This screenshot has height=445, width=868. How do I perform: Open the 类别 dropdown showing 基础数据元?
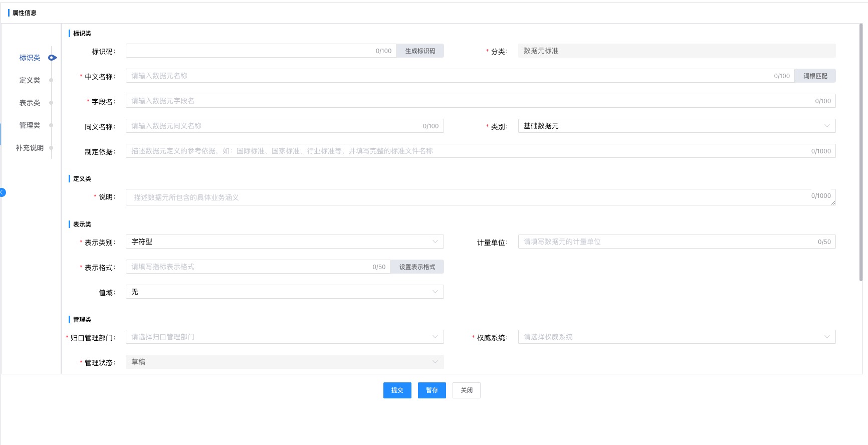[677, 126]
